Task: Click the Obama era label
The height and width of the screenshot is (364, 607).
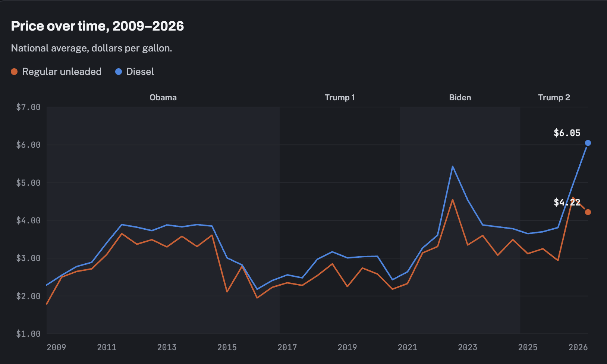Action: click(163, 97)
